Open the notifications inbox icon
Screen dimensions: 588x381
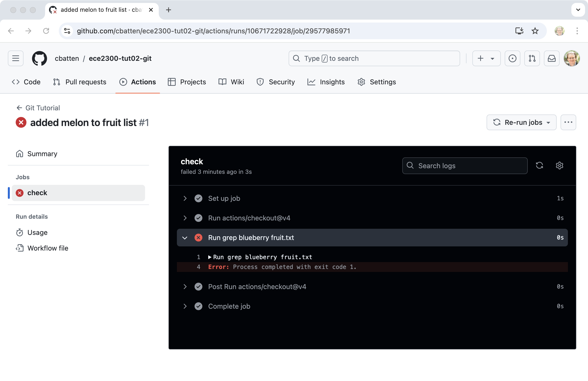click(x=551, y=58)
